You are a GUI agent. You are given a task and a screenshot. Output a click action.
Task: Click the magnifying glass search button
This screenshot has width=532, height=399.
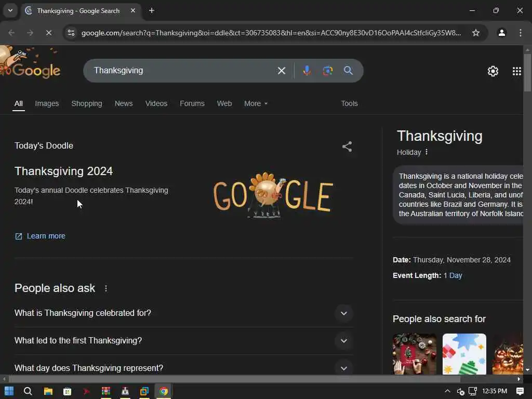(348, 71)
